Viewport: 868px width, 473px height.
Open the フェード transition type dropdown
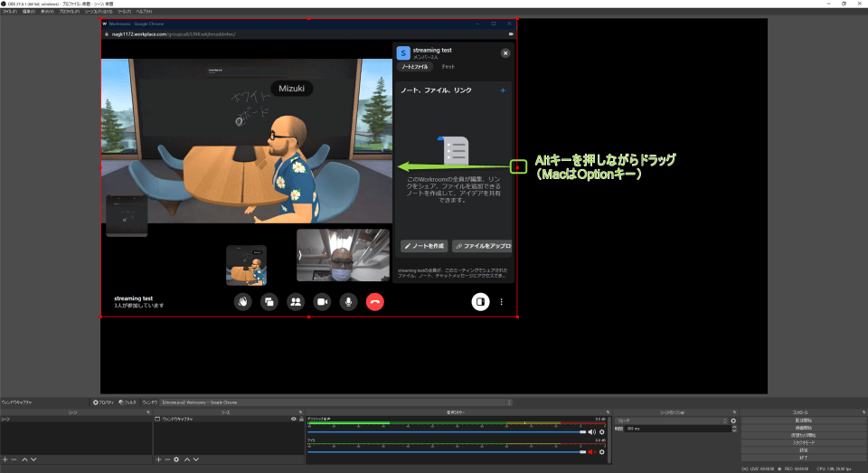point(671,421)
